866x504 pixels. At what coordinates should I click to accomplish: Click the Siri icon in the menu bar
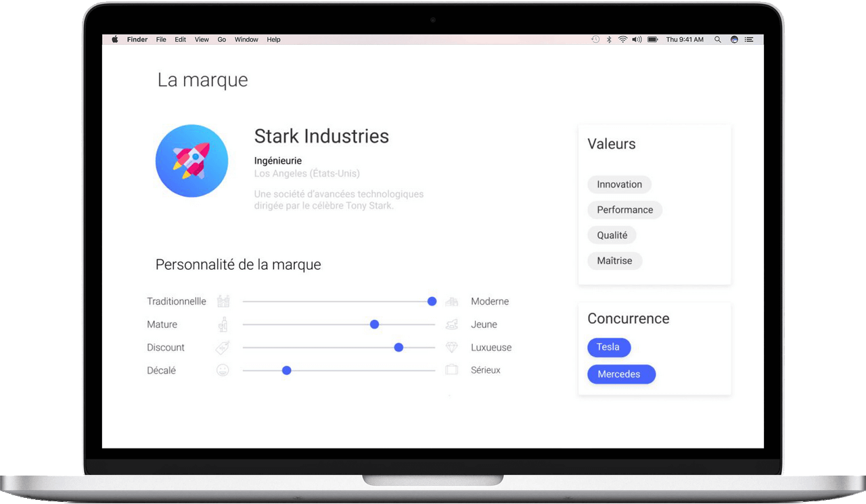(x=734, y=40)
